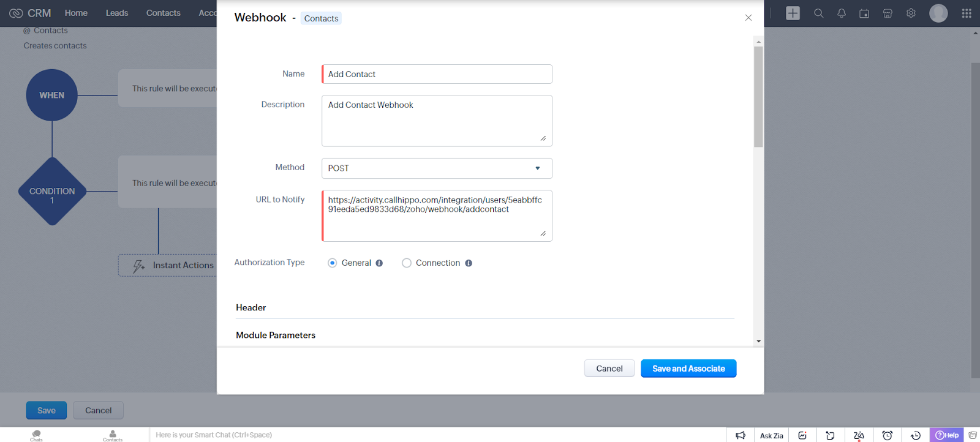The width and height of the screenshot is (980, 442).
Task: Open the sticky notes icon in bottom bar
Action: [830, 435]
